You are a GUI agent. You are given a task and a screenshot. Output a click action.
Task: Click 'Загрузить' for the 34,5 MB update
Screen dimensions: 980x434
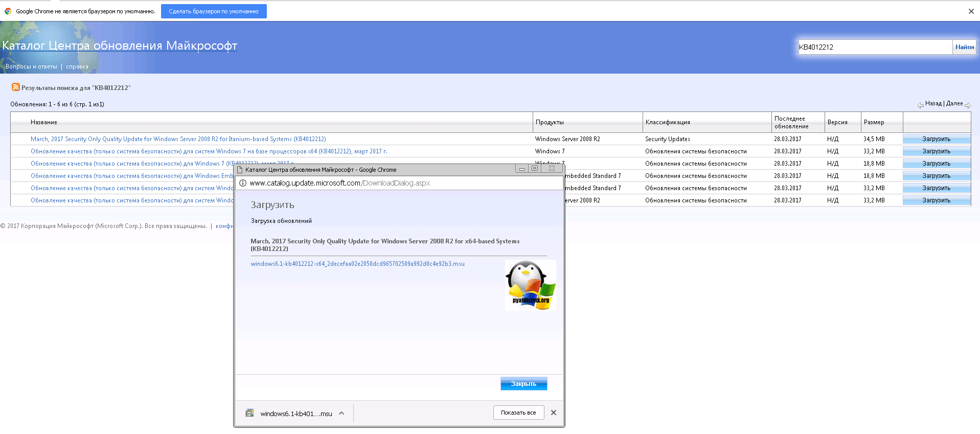tap(936, 139)
